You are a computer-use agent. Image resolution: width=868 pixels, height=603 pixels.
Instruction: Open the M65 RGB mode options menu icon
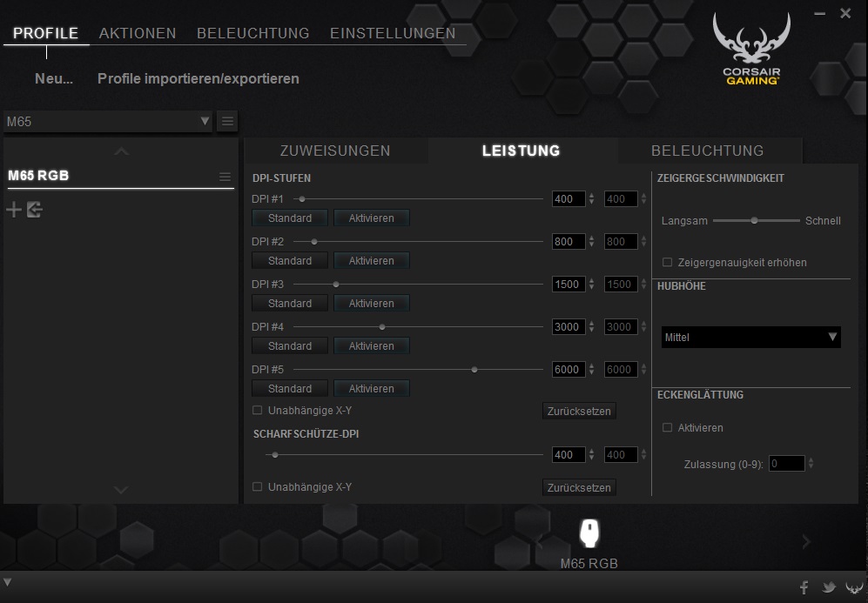coord(225,177)
